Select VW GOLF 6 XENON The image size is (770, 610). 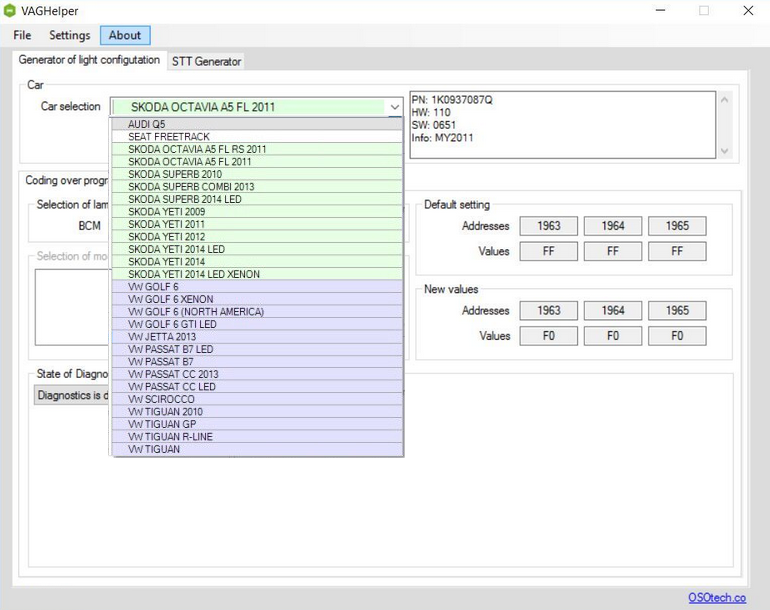coord(257,299)
